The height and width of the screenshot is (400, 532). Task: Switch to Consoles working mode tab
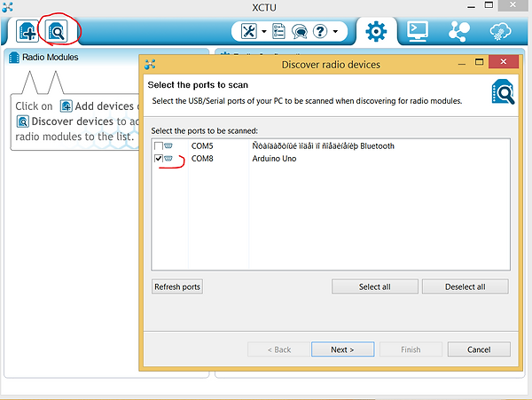click(x=418, y=32)
